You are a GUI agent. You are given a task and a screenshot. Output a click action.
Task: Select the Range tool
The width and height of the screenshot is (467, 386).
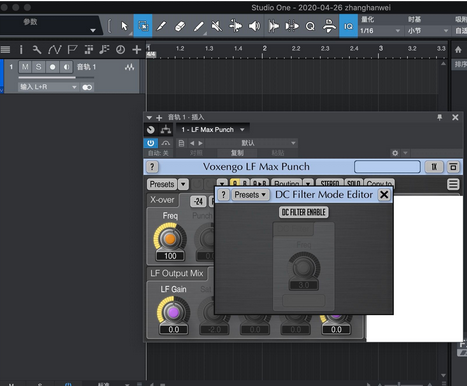[x=143, y=26]
